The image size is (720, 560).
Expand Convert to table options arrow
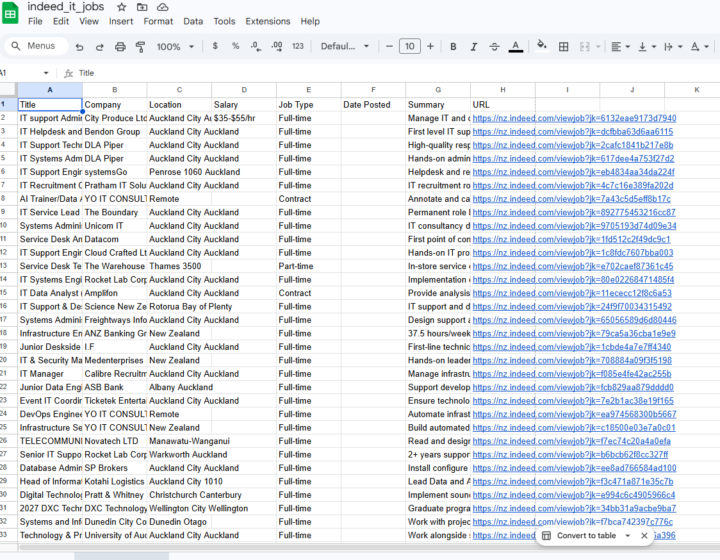(628, 536)
